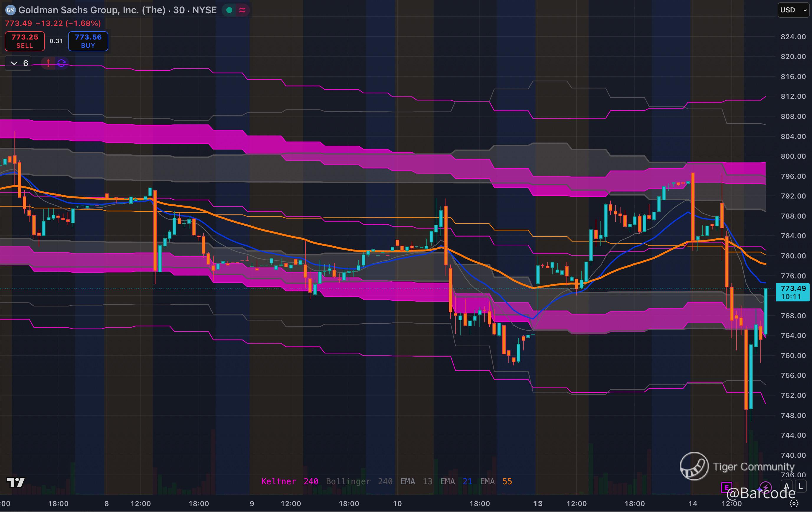Toggle auto scale A button
Viewport: 812px width, 512px height.
[x=787, y=486]
